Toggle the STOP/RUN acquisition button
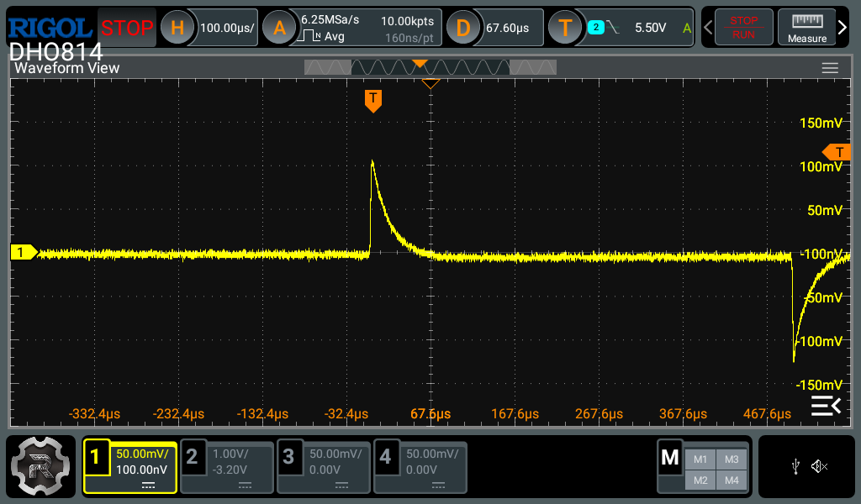861x504 pixels. [742, 27]
